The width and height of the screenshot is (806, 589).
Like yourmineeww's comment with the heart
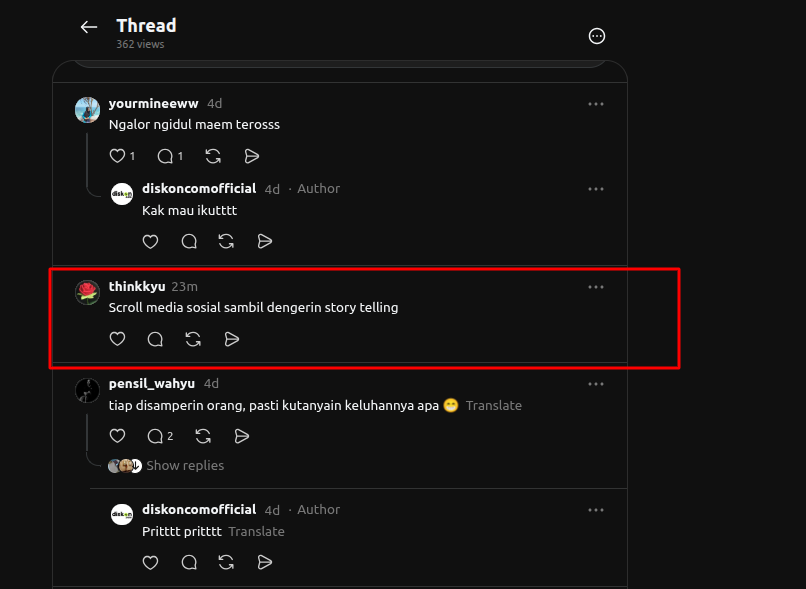[x=117, y=156]
